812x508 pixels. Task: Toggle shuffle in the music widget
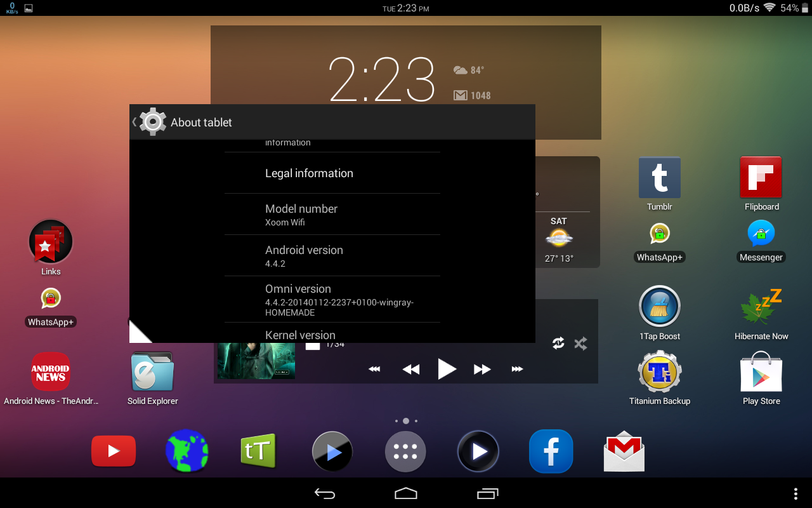[x=580, y=343]
